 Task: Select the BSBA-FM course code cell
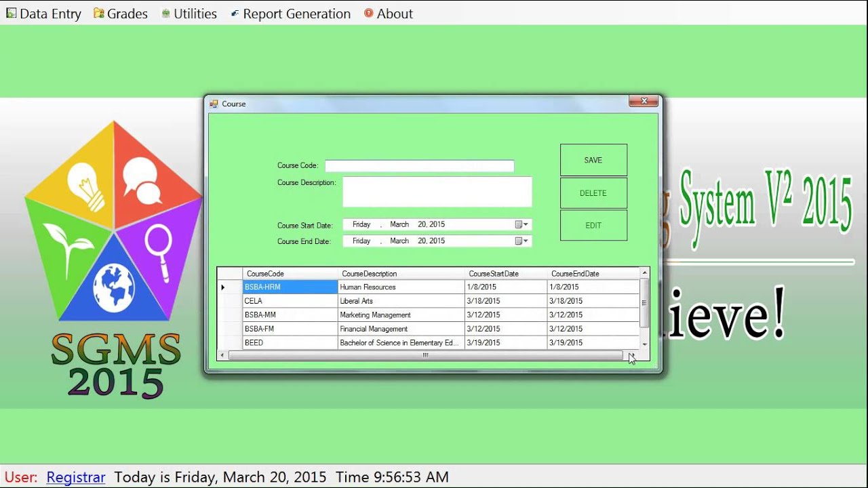click(290, 329)
